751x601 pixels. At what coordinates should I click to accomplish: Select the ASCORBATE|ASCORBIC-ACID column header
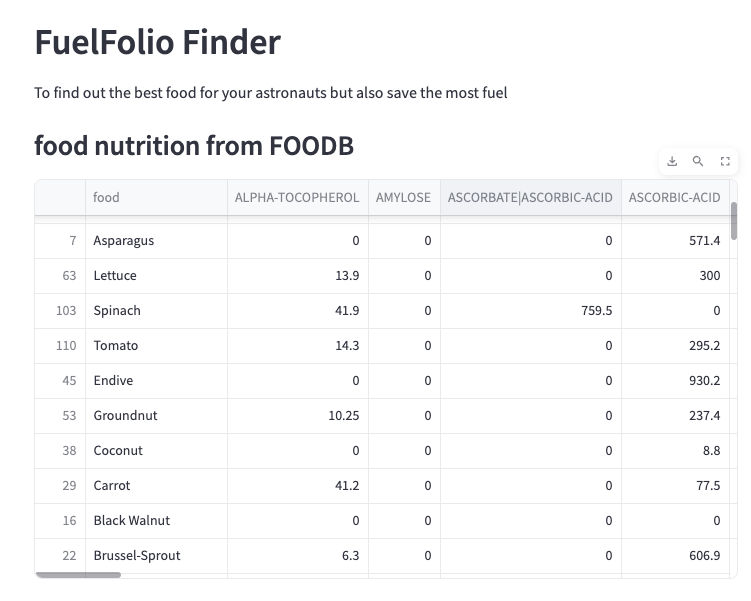[x=530, y=197]
